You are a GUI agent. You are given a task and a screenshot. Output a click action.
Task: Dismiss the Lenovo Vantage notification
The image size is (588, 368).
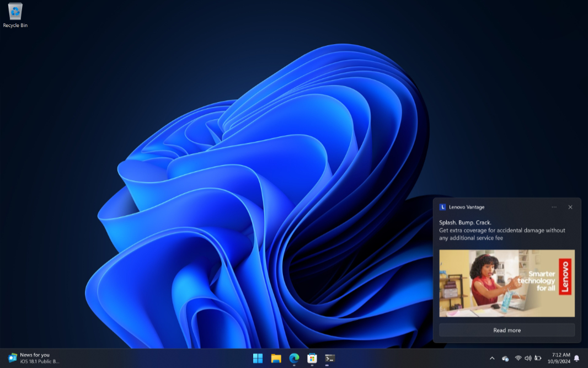point(570,207)
